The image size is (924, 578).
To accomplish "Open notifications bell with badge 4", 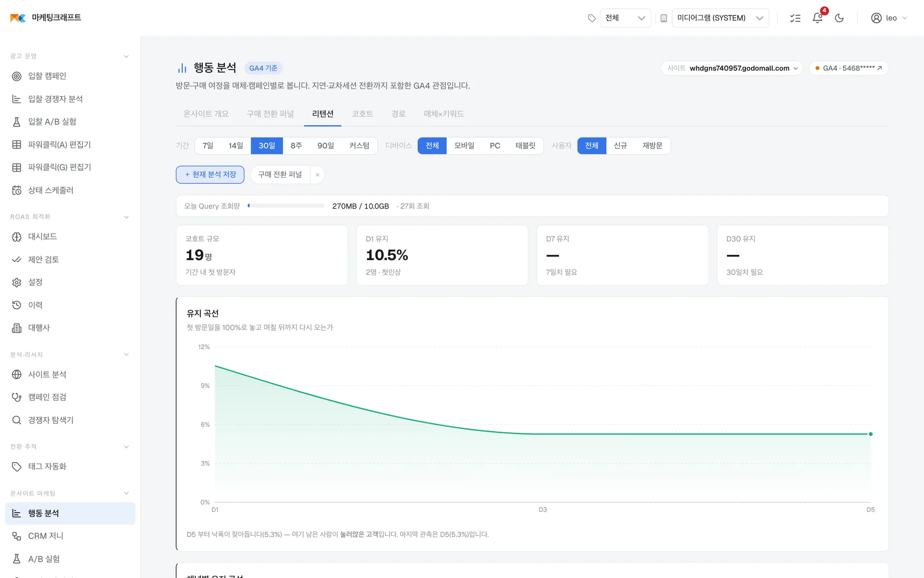I will tap(818, 18).
